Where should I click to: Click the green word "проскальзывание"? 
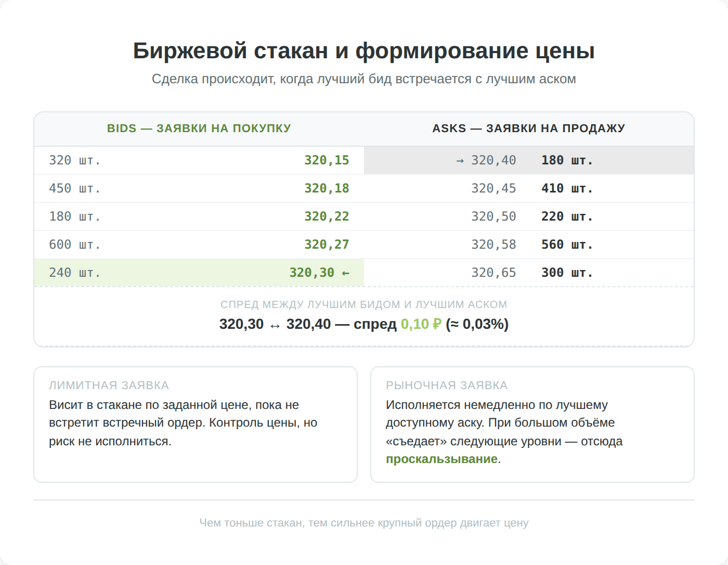point(441,459)
